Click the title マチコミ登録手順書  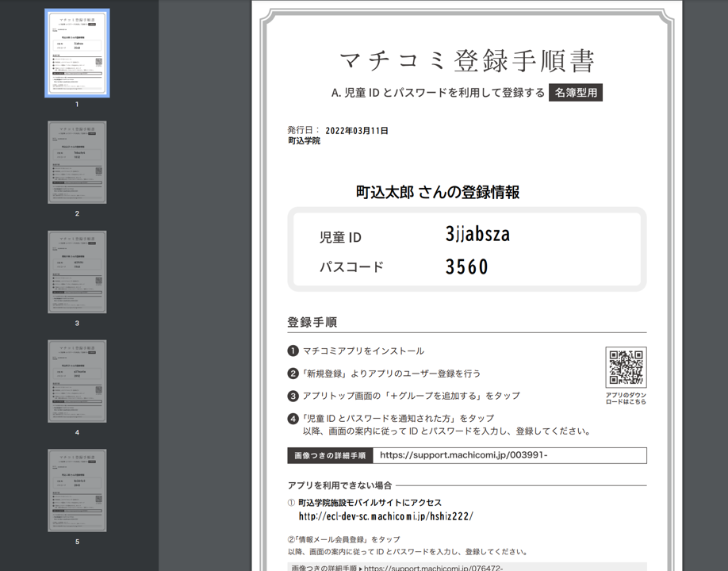click(x=467, y=61)
